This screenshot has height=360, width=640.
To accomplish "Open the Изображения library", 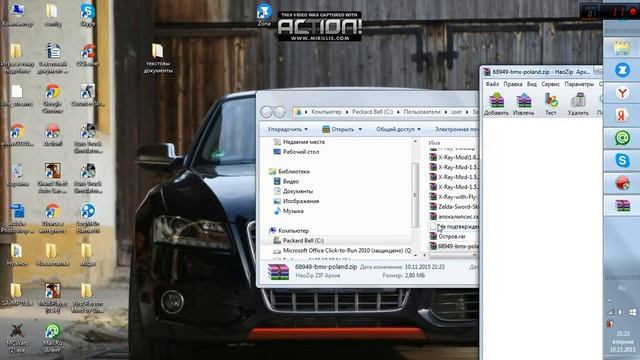I will (296, 201).
